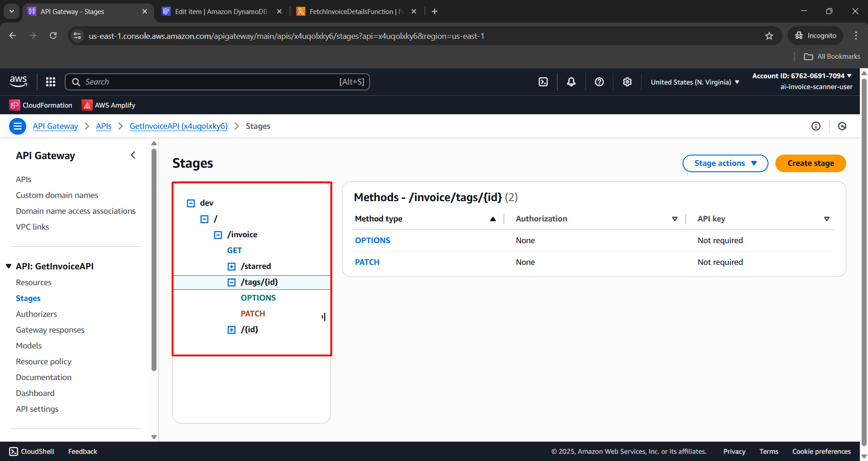Collapse the dev stage tree node
868x461 pixels.
[x=191, y=203]
